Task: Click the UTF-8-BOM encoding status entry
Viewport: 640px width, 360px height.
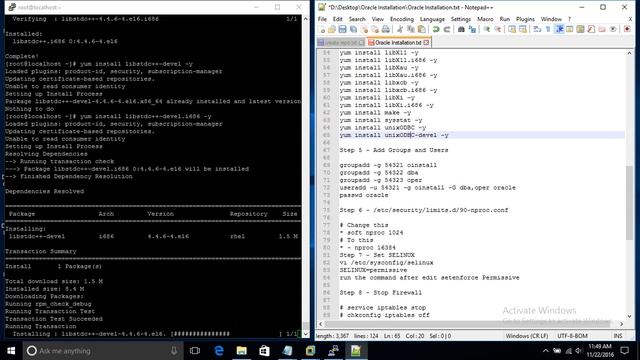Action: point(572,336)
